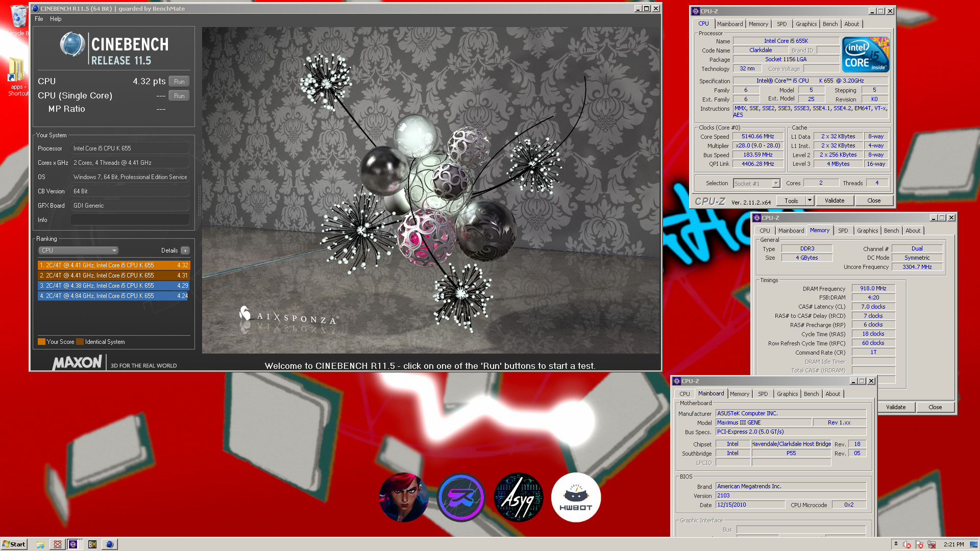Click the HWBOT logo circle
The height and width of the screenshot is (551, 980).
tap(576, 497)
